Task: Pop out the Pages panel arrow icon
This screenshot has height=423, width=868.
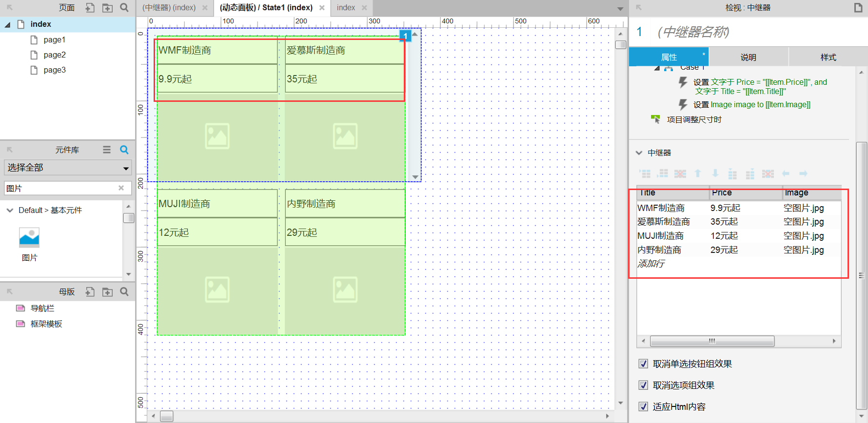Action: click(10, 7)
